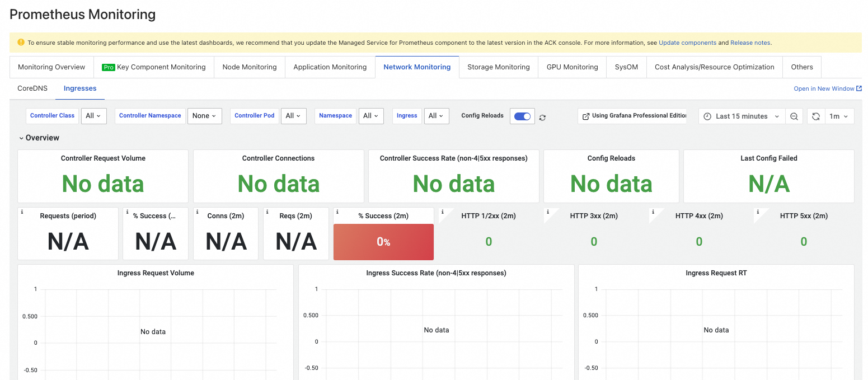This screenshot has height=380, width=868.
Task: Click the refresh dashboard icon
Action: (x=816, y=116)
